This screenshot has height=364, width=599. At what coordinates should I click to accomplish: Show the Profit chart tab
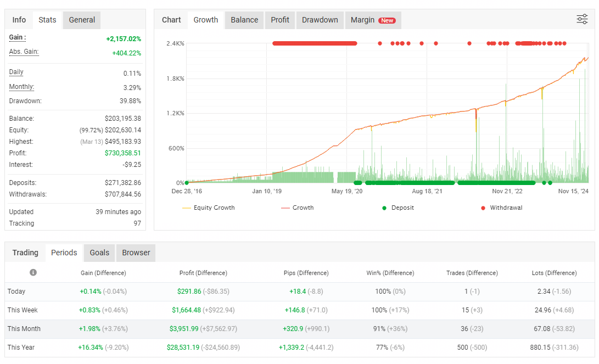click(280, 20)
